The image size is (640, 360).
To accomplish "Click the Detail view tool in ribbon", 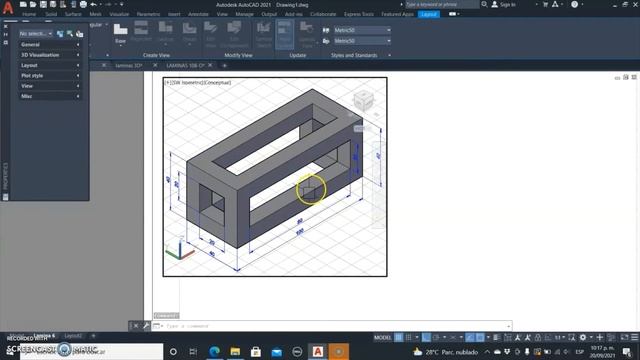I will (x=189, y=33).
